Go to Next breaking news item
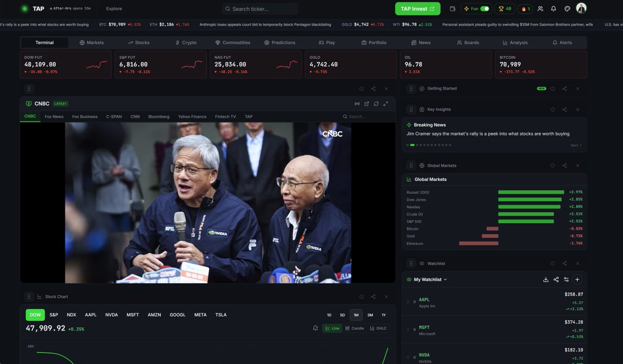 (576, 145)
